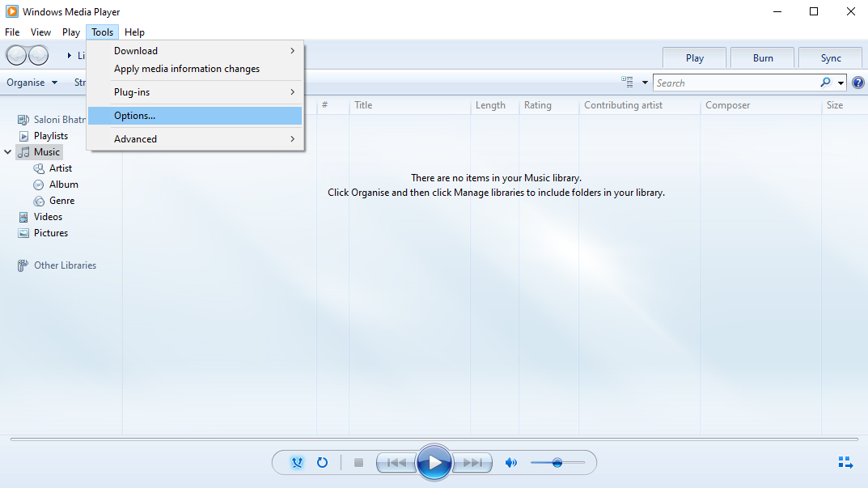Open the Organise dropdown
The image size is (868, 488).
[32, 83]
